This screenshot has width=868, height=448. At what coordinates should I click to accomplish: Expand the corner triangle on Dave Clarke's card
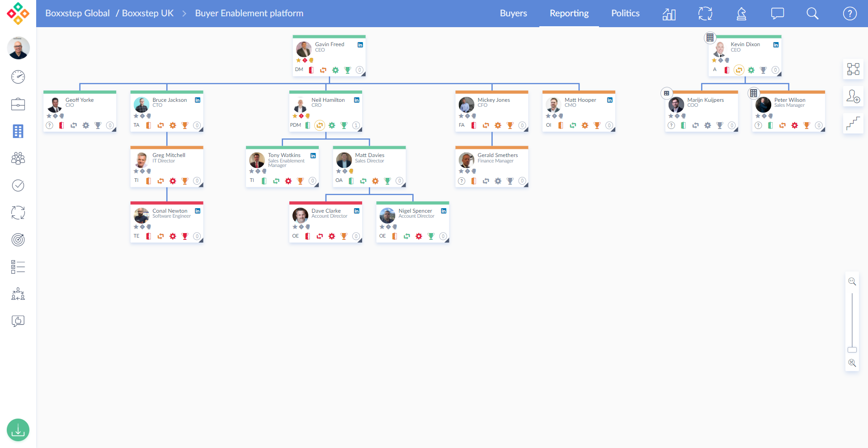360,240
